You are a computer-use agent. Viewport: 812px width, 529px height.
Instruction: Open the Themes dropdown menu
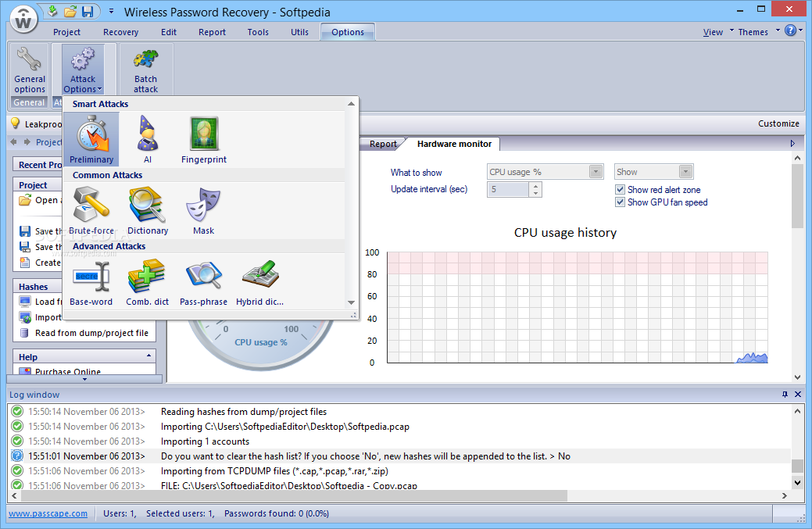pos(758,31)
